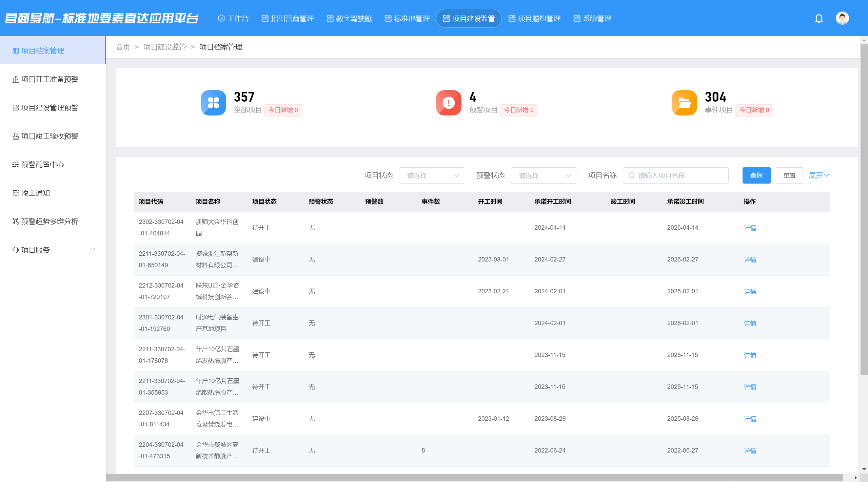Screen dimensions: 868x482
Task: Switch to 工作台 top menu
Action: (x=233, y=18)
